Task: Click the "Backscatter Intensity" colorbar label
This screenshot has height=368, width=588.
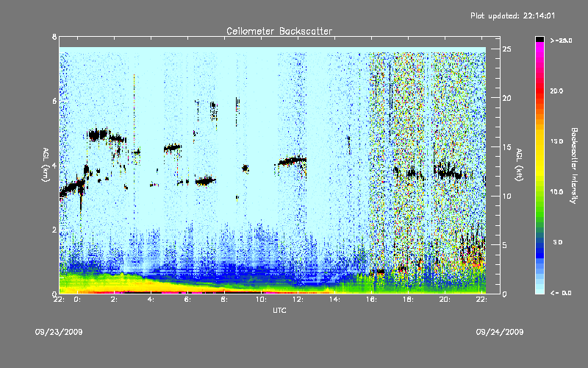Action: [574, 166]
